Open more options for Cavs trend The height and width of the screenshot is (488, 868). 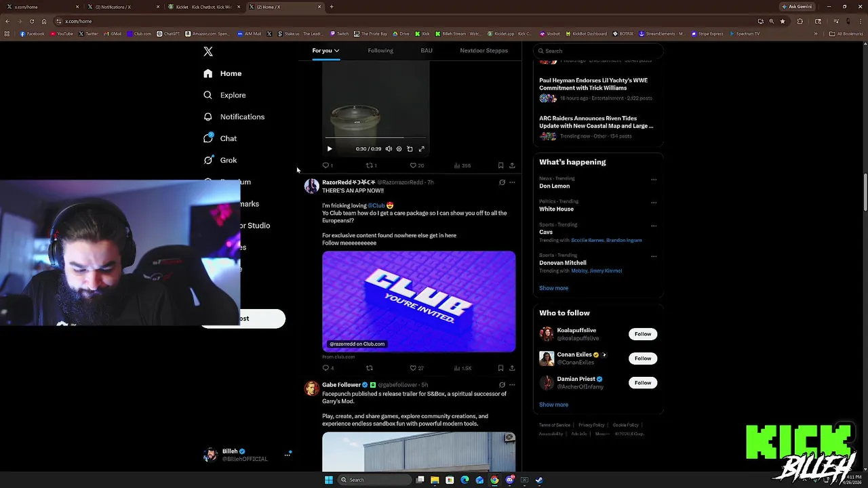coord(654,226)
